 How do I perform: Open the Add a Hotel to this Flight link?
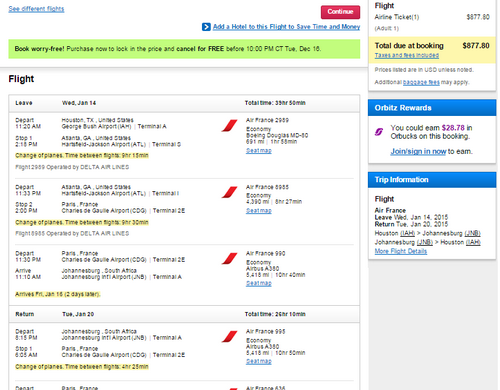286,27
